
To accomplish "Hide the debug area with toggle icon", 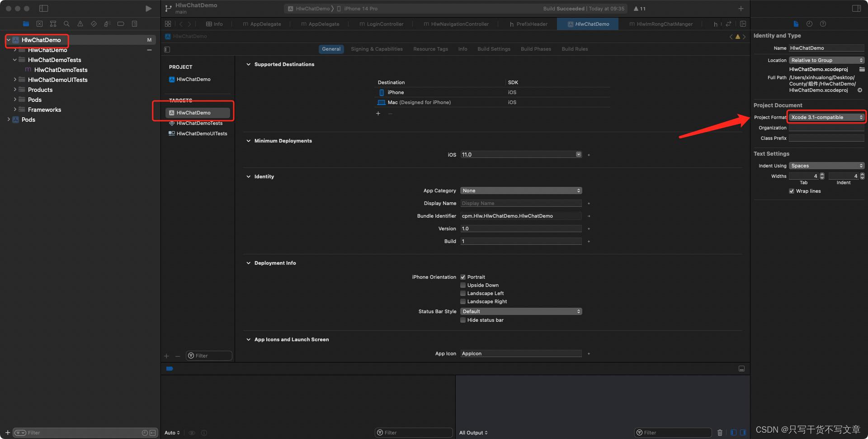I will pos(741,369).
